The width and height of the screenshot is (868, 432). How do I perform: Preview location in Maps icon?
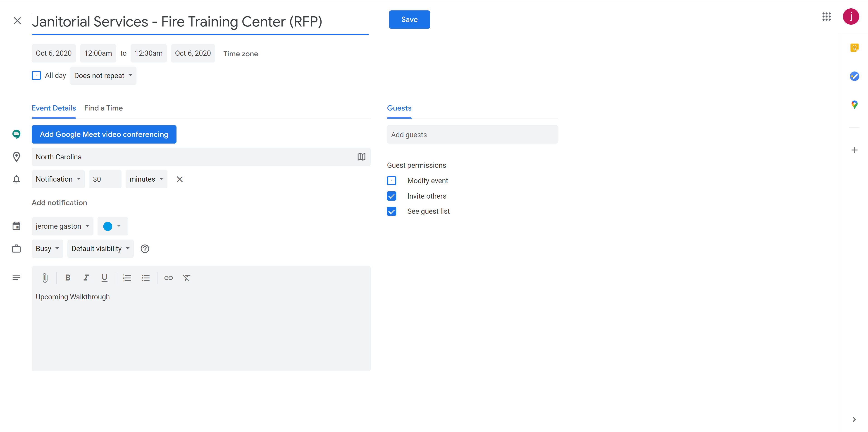(x=361, y=157)
